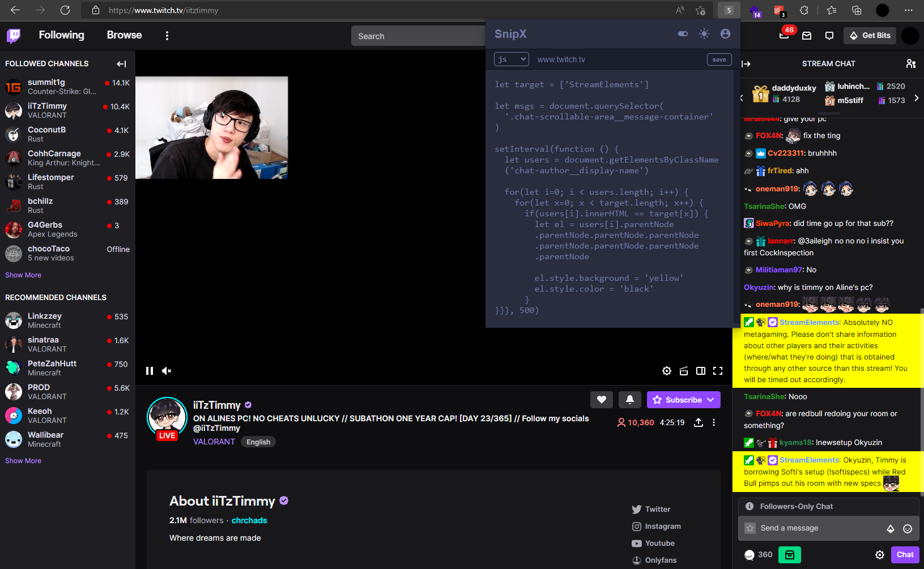
Task: Open the Twitch user avatar menu
Action: (x=910, y=36)
